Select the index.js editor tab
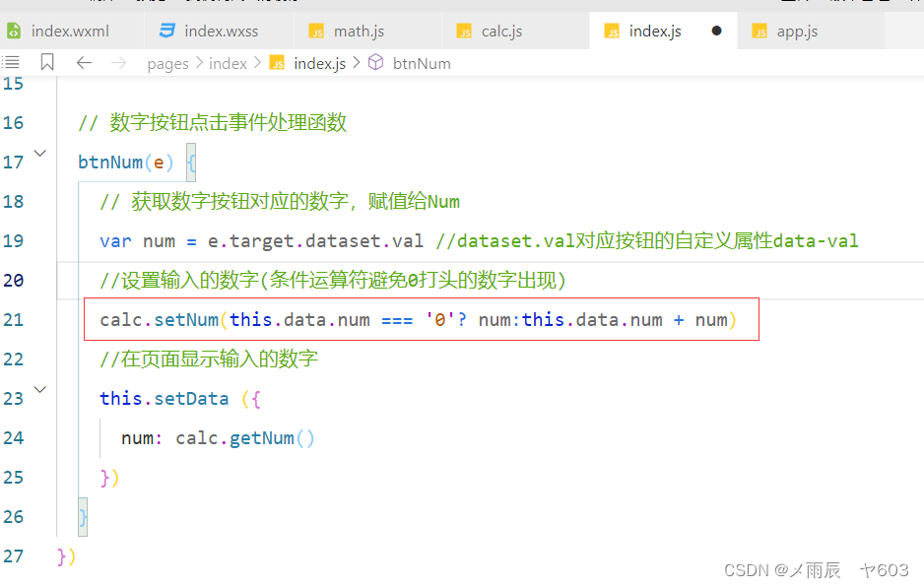Viewport: 924px width, 588px height. coord(663,32)
